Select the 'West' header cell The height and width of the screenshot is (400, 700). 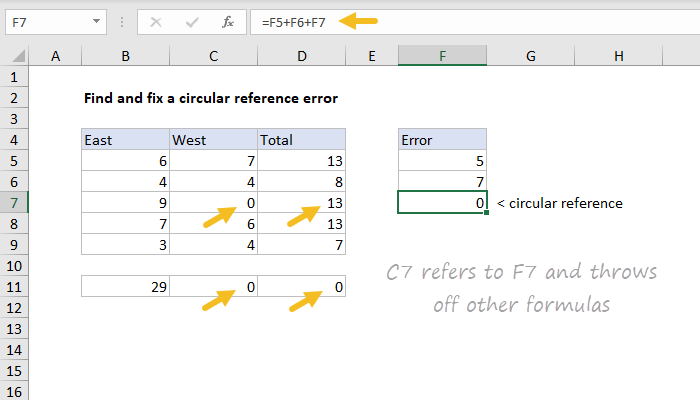point(213,140)
